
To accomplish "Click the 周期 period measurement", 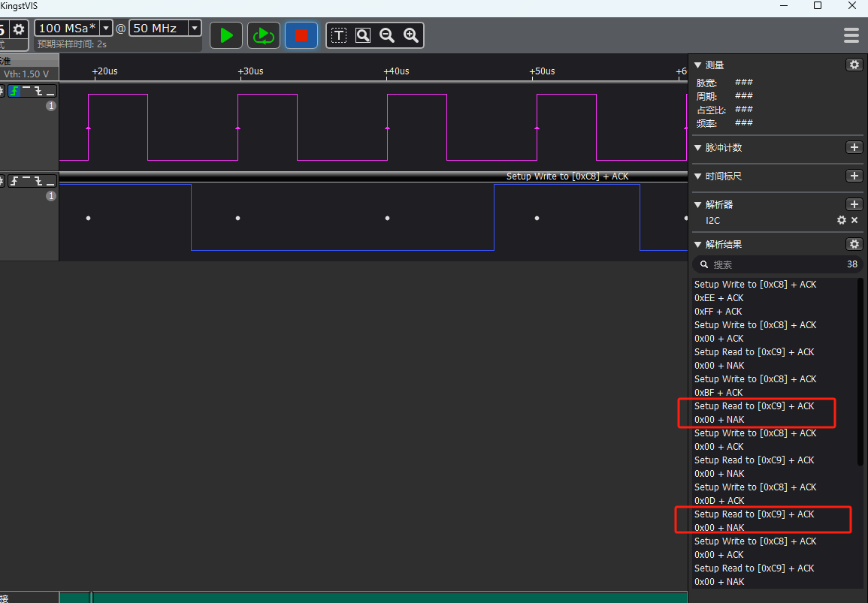I will pyautogui.click(x=724, y=96).
